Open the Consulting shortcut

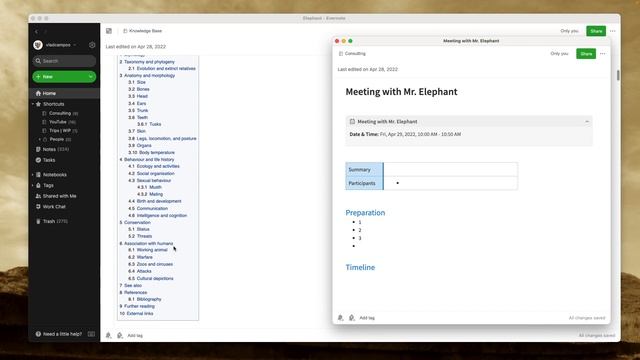[x=60, y=113]
